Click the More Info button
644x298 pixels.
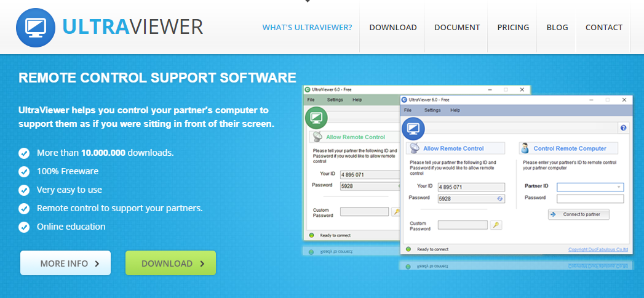tap(65, 263)
